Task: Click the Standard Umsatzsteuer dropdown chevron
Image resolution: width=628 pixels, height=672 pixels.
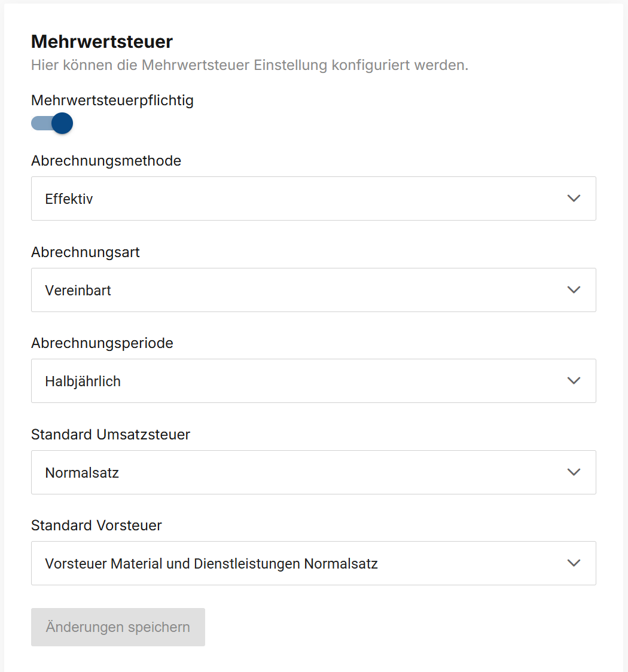Action: (x=574, y=472)
